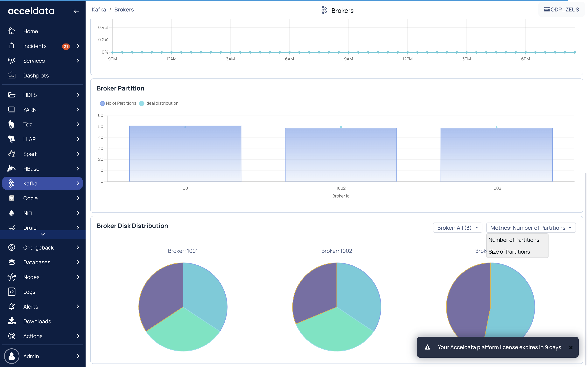Expand more services with the down chevron
The width and height of the screenshot is (588, 367).
pos(43,234)
